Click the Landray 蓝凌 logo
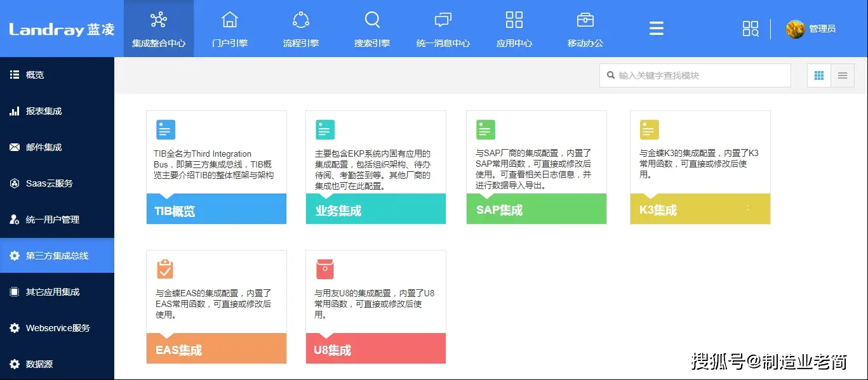Viewport: 868px width, 380px height. (62, 29)
